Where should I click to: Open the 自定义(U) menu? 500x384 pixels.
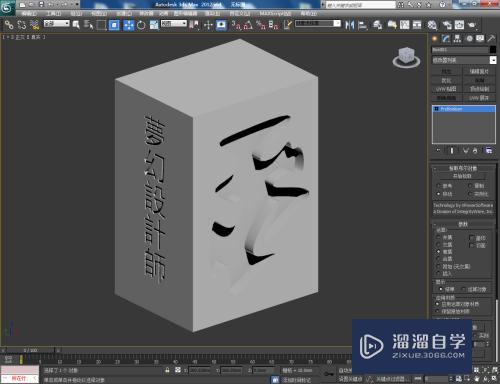pyautogui.click(x=240, y=14)
